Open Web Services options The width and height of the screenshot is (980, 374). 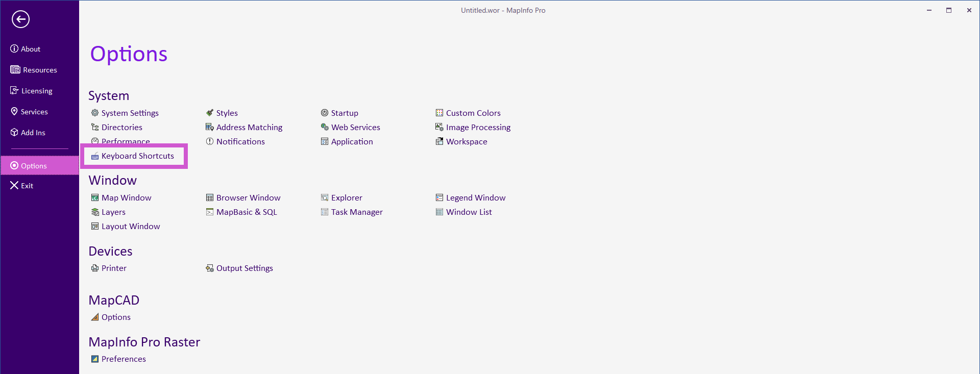[356, 127]
